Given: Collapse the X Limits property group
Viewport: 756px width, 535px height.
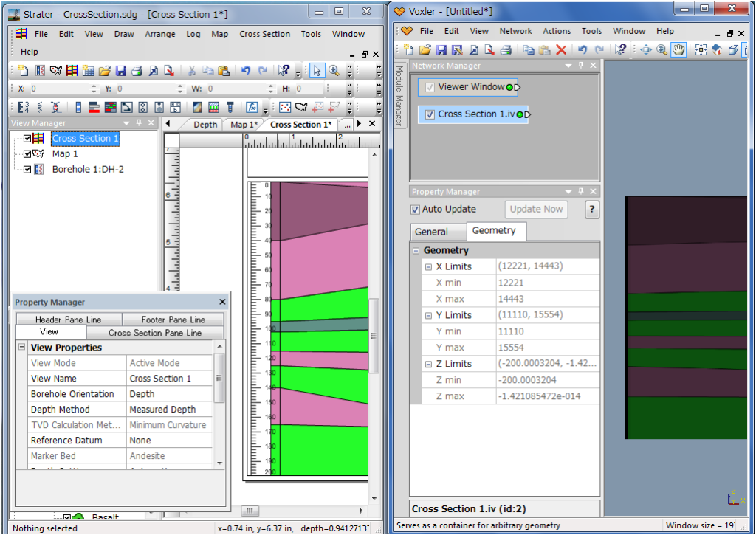Looking at the screenshot, I should tap(428, 267).
